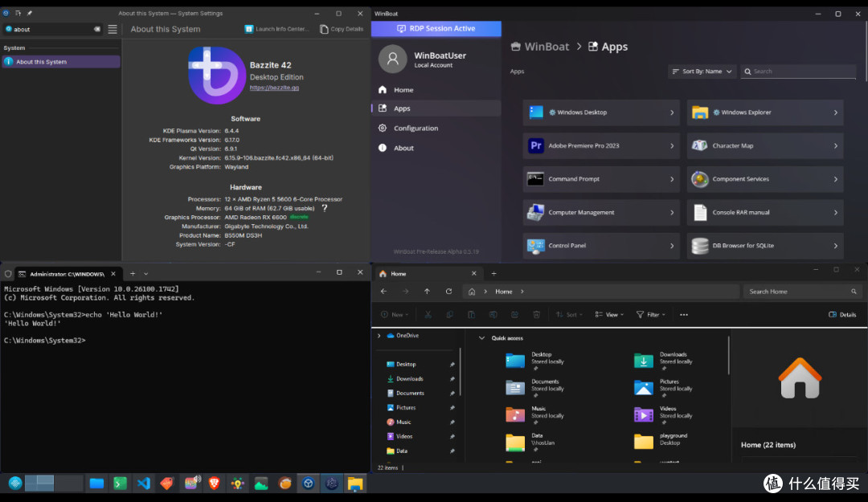Screen dimensions: 868x502
Task: Go back in File Explorer
Action: 383,291
